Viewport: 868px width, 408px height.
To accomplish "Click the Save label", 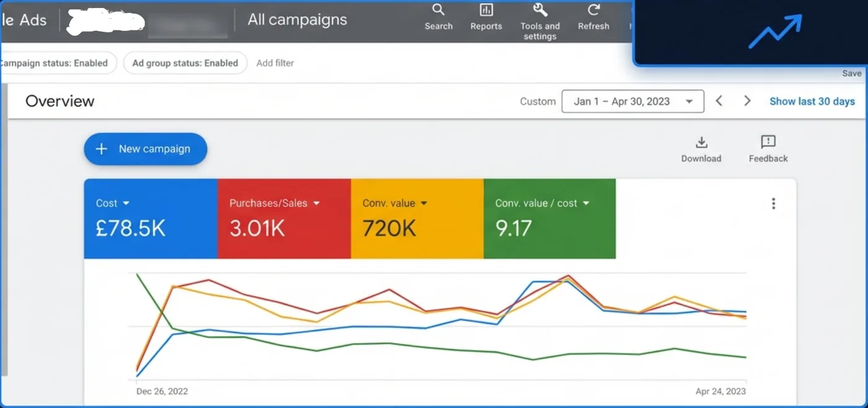I will click(852, 73).
